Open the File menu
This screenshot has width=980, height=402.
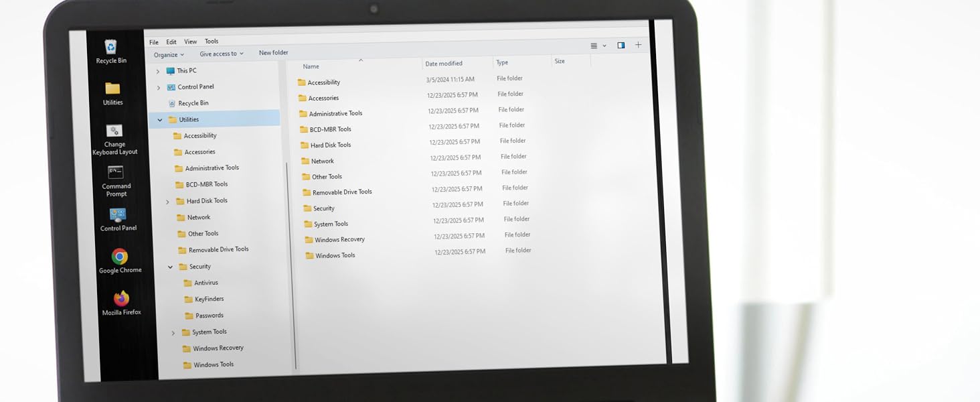pos(154,42)
